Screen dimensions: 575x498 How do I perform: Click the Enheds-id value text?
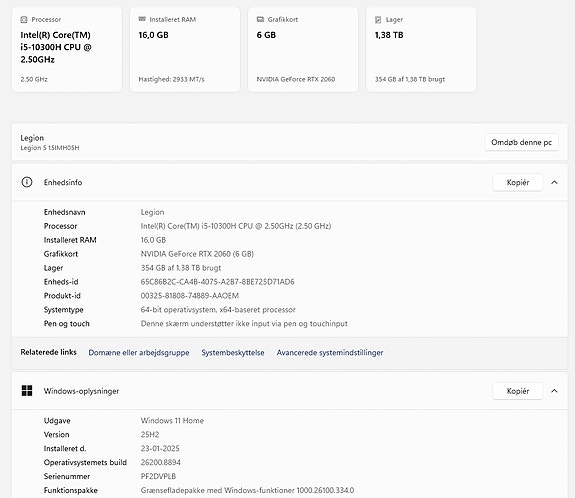tap(217, 282)
